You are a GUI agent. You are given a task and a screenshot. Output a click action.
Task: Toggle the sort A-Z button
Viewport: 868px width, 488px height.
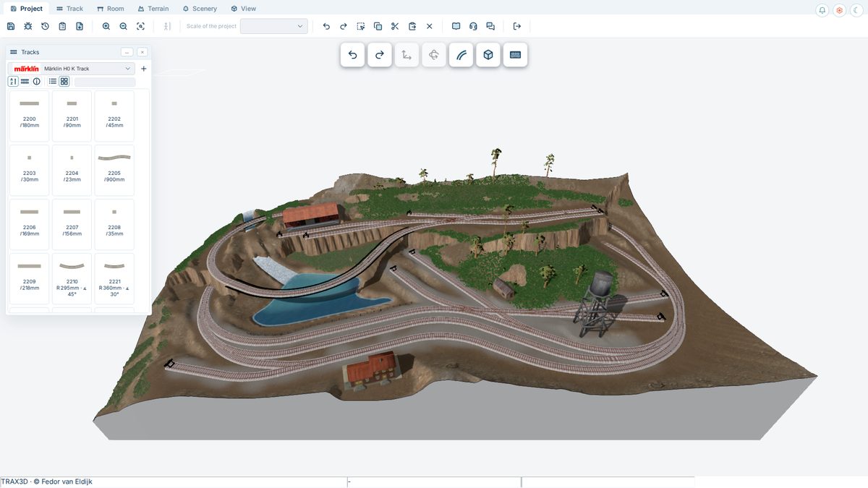[x=13, y=82]
